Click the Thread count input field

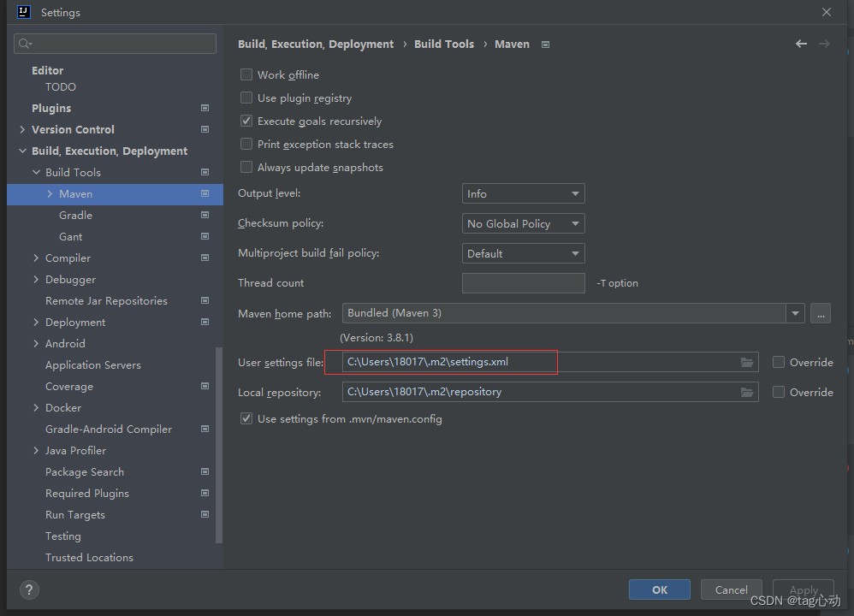pos(524,283)
